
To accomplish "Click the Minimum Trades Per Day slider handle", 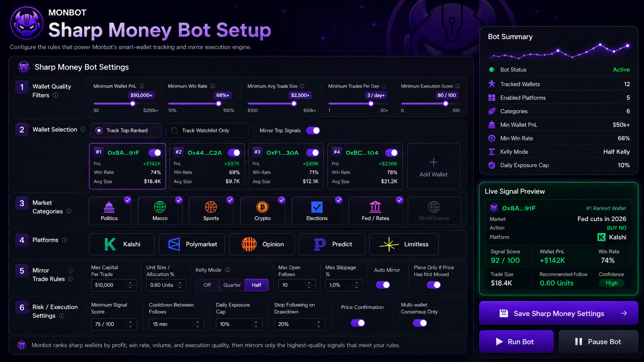I will pyautogui.click(x=371, y=103).
